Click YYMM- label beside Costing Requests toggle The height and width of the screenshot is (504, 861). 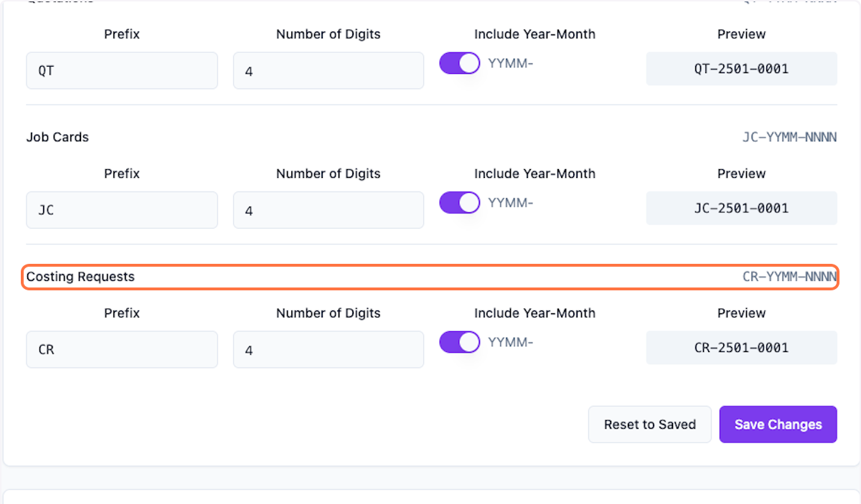click(511, 342)
